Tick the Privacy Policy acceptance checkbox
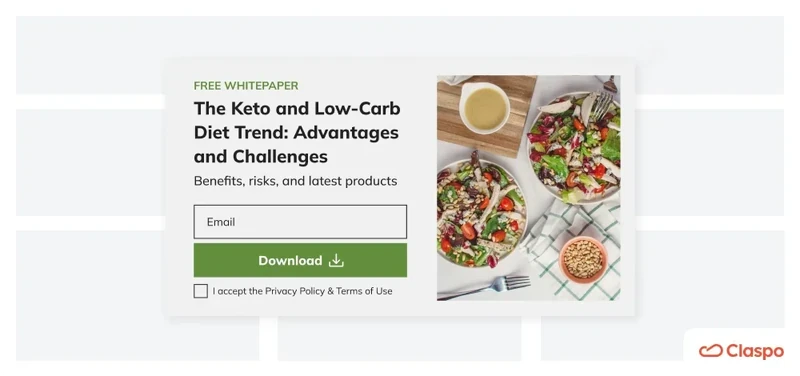The image size is (800, 376). [201, 291]
